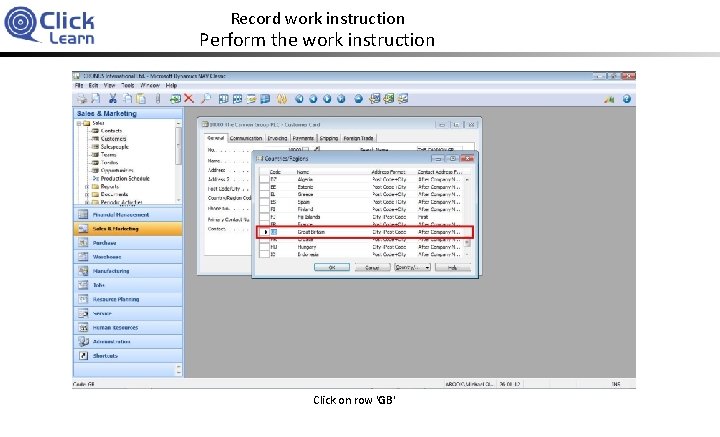720x437 pixels.
Task: Expand the Reports folder in the tree
Action: 87,187
